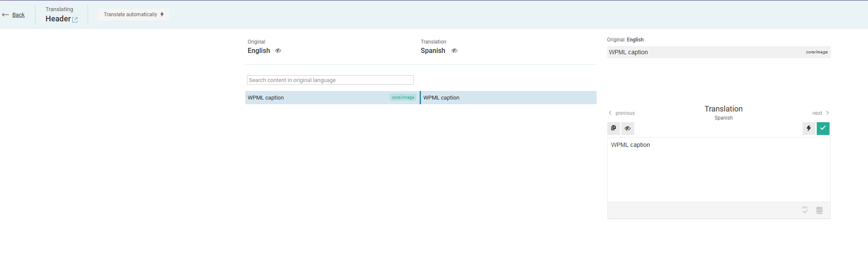Open the glossary icon in editor footer
Viewport: 868px width, 261px height.
click(x=819, y=210)
